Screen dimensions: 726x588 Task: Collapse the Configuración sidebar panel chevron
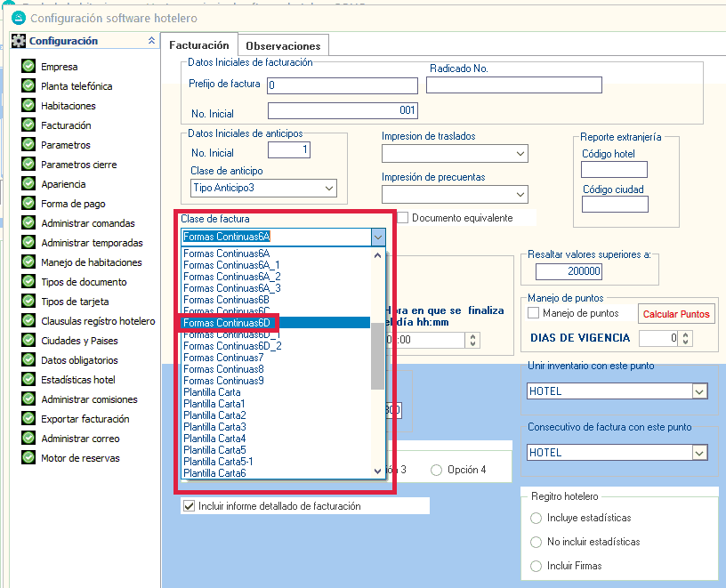tap(150, 41)
